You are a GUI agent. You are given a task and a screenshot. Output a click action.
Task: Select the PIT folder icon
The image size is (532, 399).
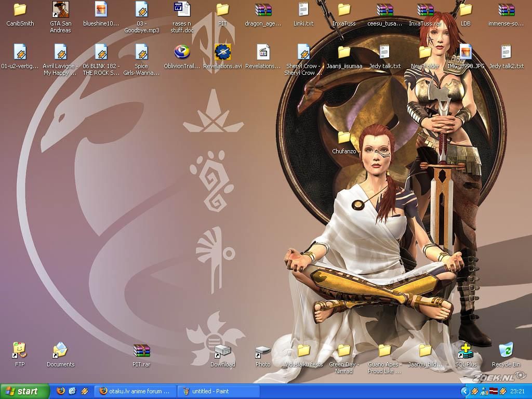[222, 9]
